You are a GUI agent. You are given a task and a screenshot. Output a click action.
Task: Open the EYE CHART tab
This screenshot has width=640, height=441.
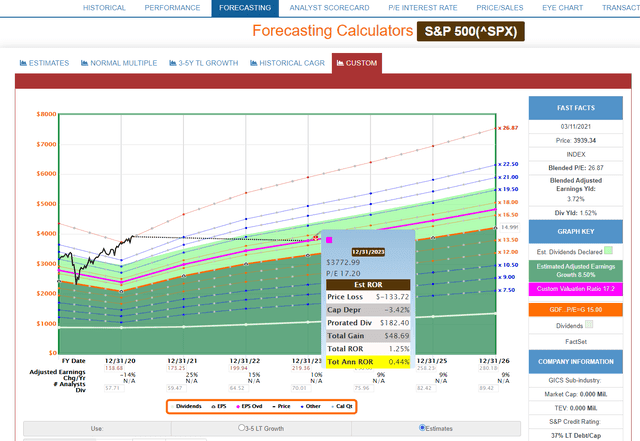[562, 8]
